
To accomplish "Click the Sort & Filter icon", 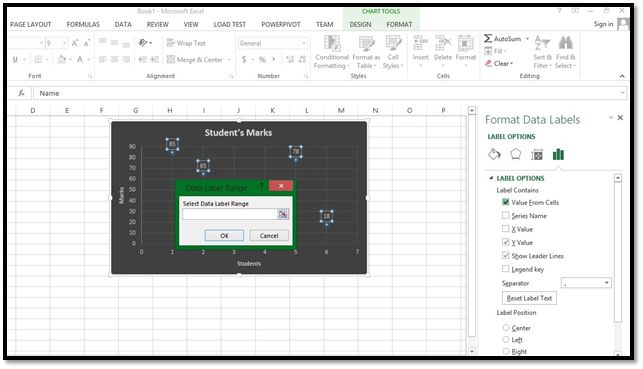I will coord(542,43).
